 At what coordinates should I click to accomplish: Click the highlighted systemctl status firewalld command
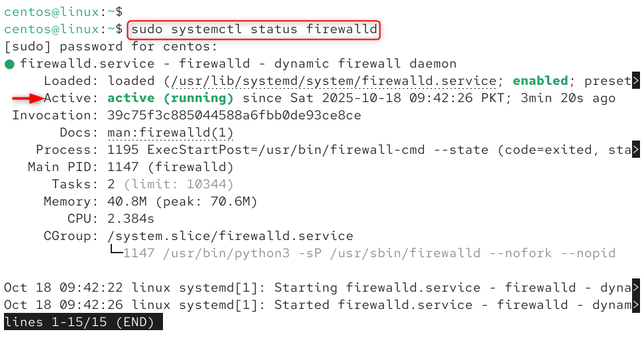(254, 30)
